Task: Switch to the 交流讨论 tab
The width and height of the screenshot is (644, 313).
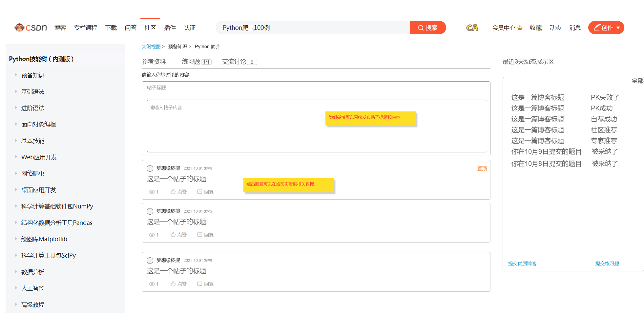Action: coord(239,62)
